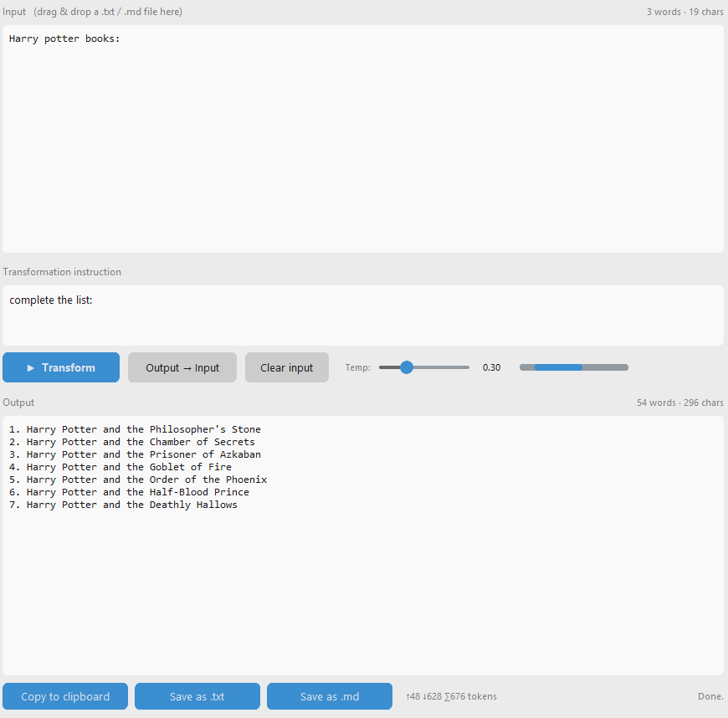
Task: Select the Half-Blood Prince output line
Action: point(129,492)
